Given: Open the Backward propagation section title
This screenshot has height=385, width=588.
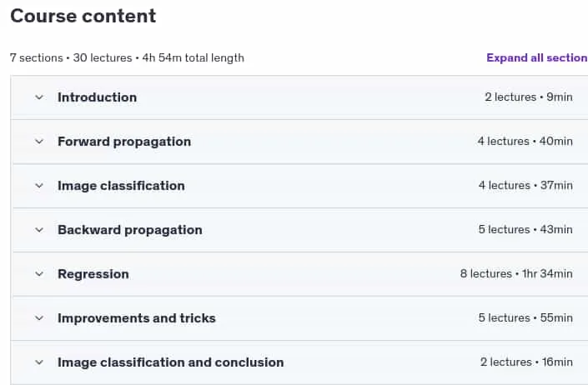Looking at the screenshot, I should [130, 230].
